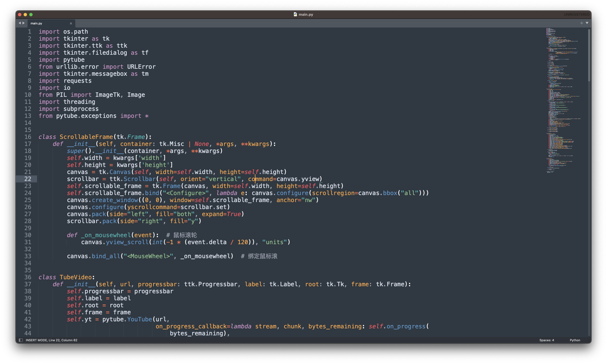The image size is (607, 364).
Task: Click 'self.progressbar' on line 38
Action: pos(95,291)
